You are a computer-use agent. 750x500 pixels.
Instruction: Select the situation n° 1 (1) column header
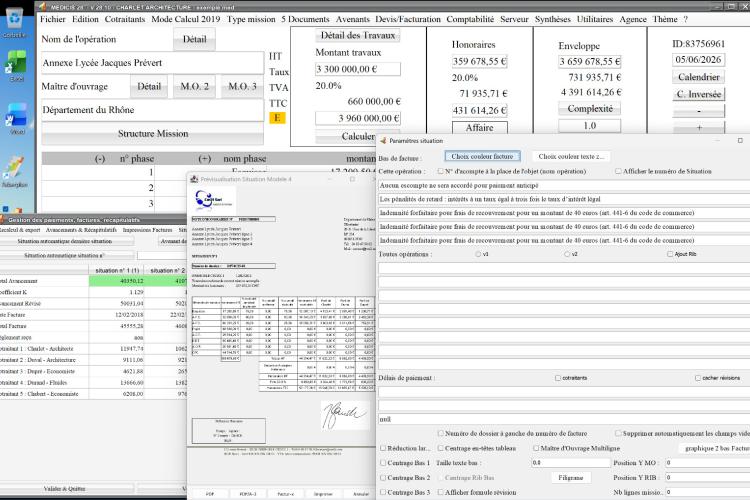coord(117,270)
